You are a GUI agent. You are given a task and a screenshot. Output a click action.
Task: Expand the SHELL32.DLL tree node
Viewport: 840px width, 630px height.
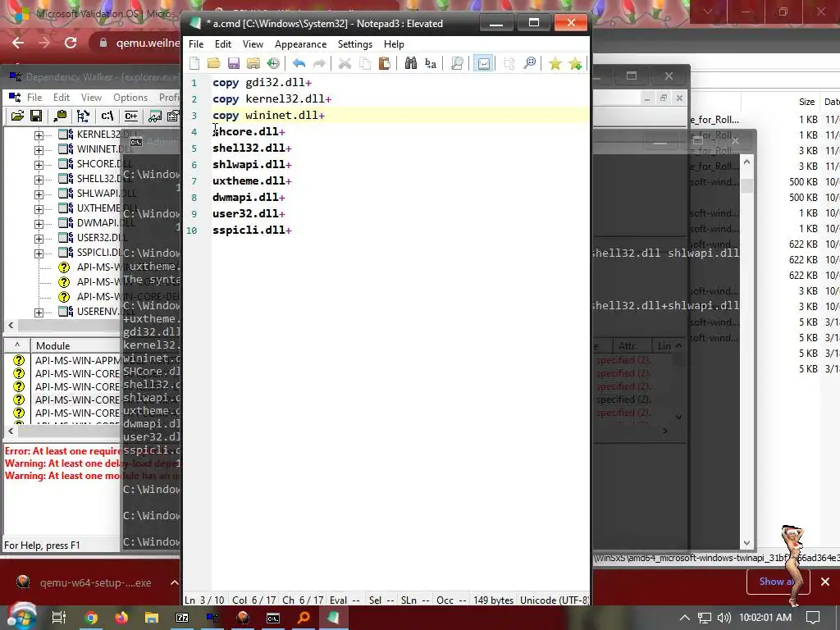39,180
